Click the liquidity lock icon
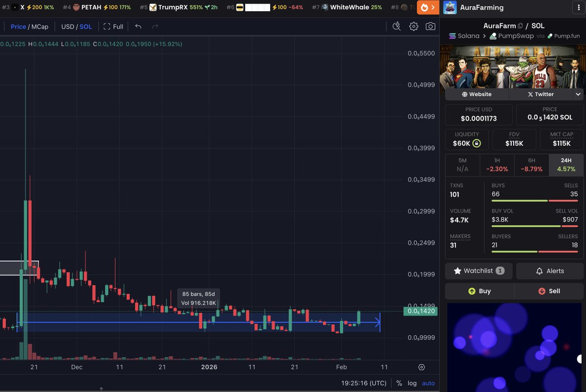The height and width of the screenshot is (392, 586). pyautogui.click(x=477, y=144)
